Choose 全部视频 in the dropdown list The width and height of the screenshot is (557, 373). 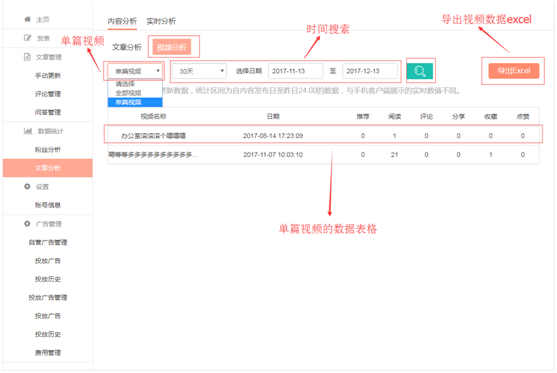pyautogui.click(x=135, y=93)
